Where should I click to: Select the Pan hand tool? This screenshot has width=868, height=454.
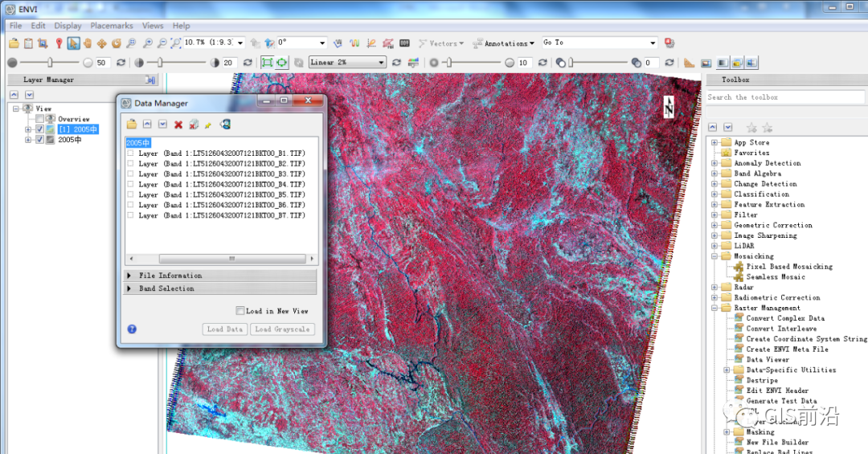88,43
